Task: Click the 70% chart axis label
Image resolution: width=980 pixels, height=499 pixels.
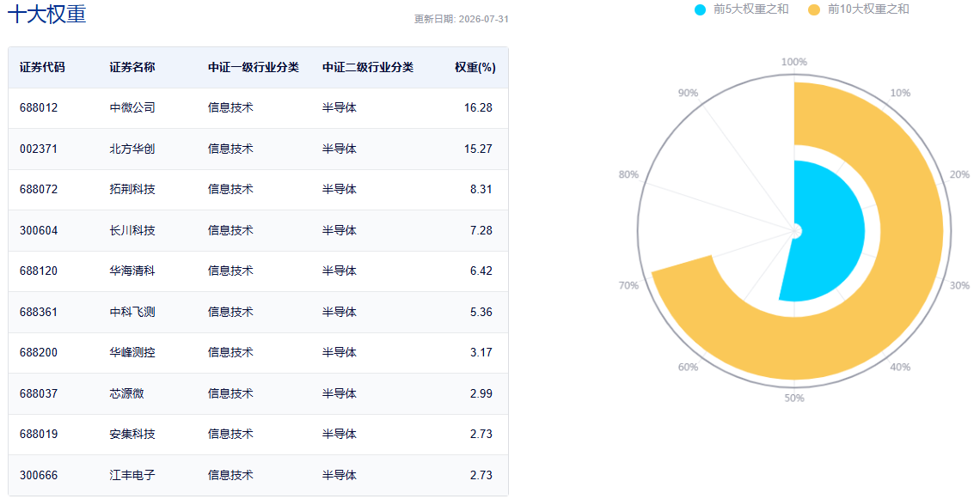Action: (x=628, y=285)
